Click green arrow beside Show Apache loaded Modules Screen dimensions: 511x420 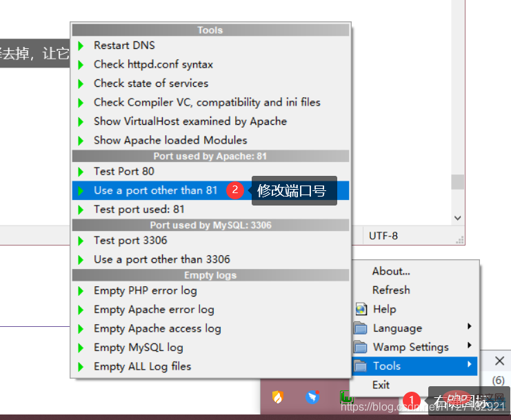coord(81,141)
